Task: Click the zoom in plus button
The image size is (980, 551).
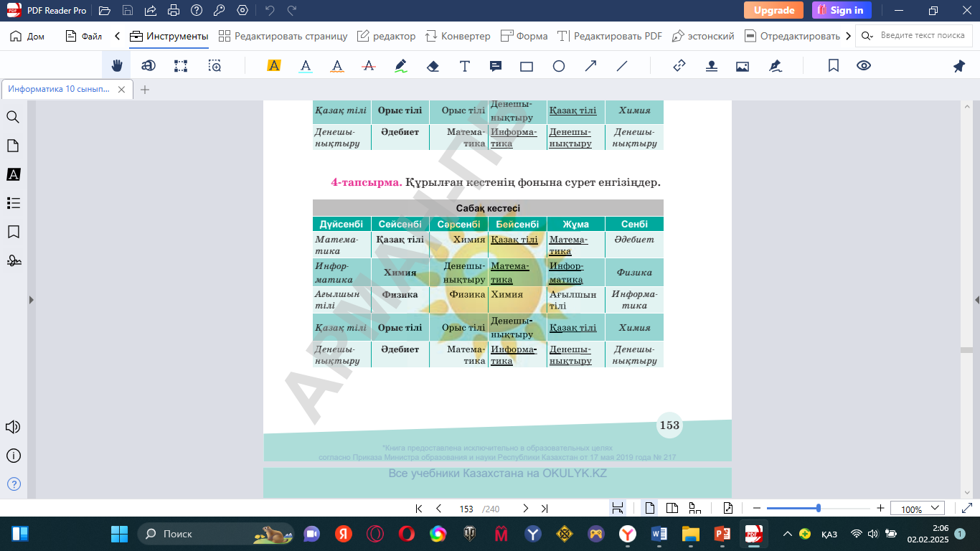Action: [880, 509]
